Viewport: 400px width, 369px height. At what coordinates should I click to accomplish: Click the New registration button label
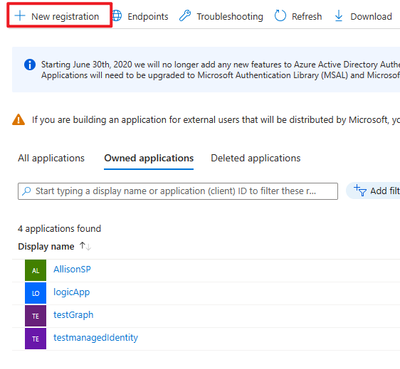tap(65, 16)
